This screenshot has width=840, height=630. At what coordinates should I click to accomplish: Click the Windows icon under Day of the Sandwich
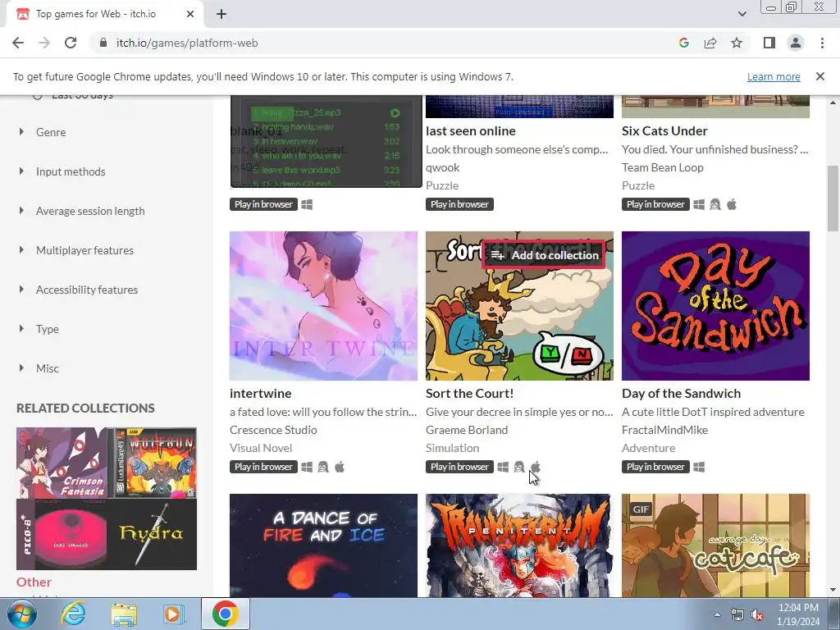tap(699, 467)
